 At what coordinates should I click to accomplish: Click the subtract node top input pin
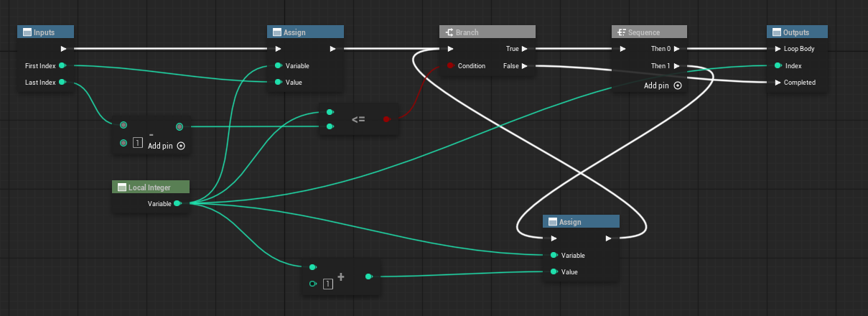[123, 126]
